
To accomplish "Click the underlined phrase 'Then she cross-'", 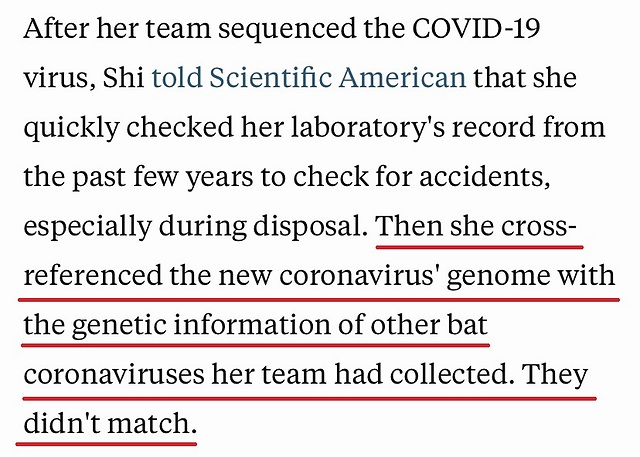I will click(x=476, y=226).
